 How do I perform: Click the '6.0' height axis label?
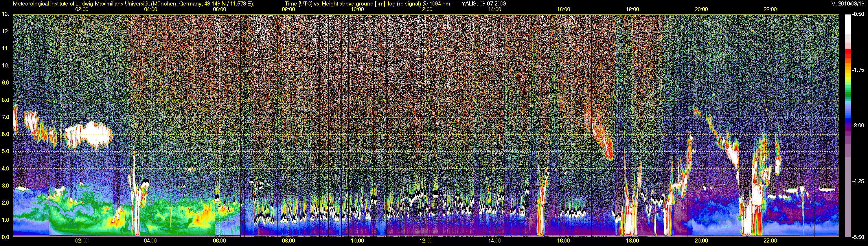(x=5, y=134)
